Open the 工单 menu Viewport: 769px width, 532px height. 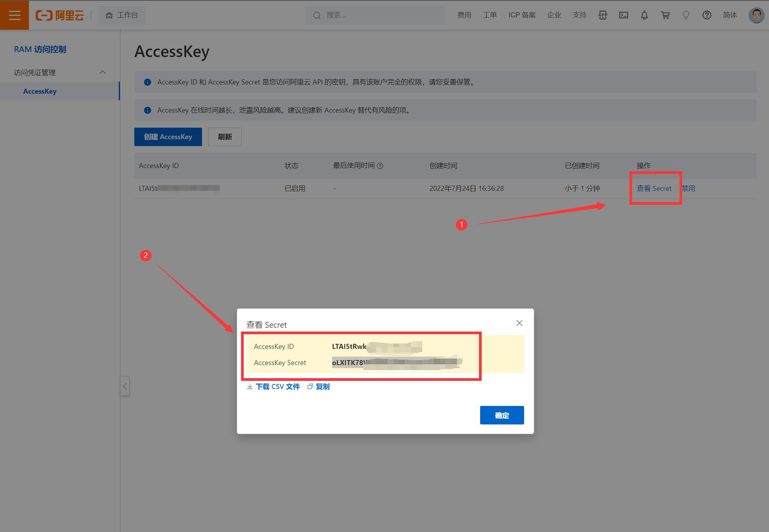[x=490, y=15]
